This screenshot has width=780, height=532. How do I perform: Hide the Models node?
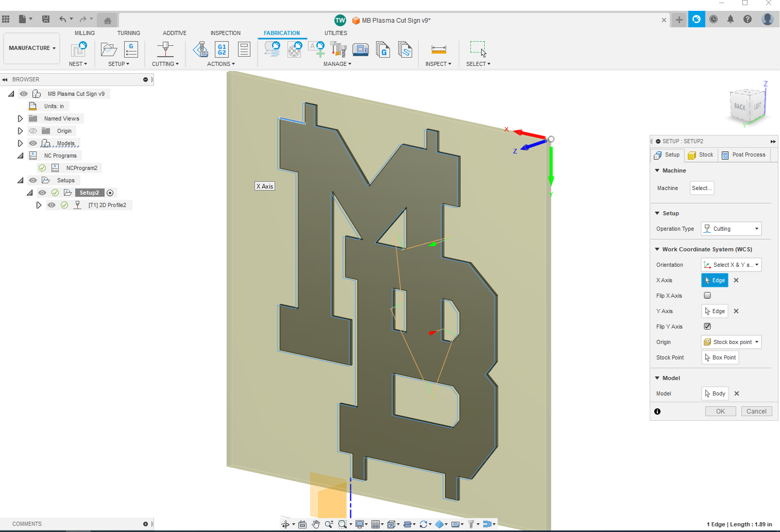click(x=33, y=143)
